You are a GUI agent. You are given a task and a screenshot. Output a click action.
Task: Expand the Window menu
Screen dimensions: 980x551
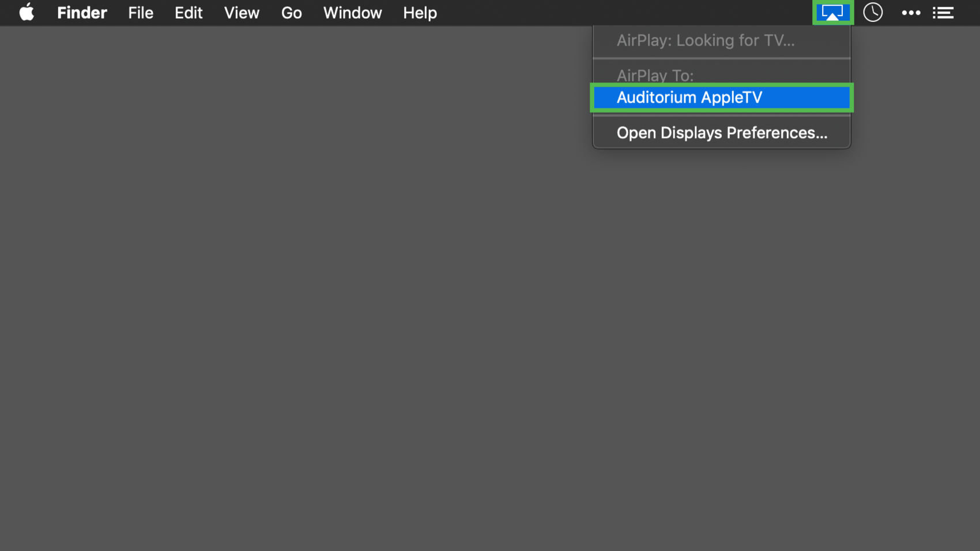[352, 13]
